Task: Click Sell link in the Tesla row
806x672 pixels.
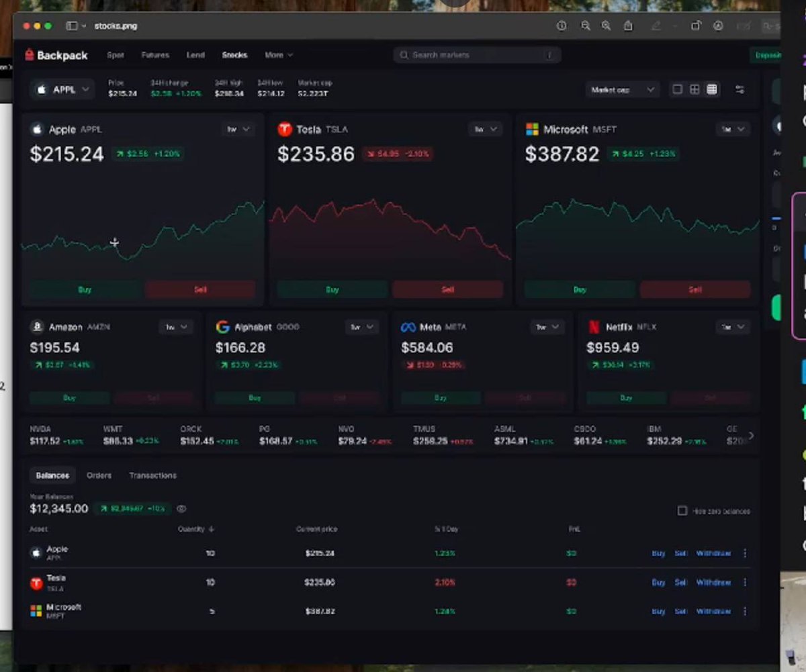Action: (680, 582)
